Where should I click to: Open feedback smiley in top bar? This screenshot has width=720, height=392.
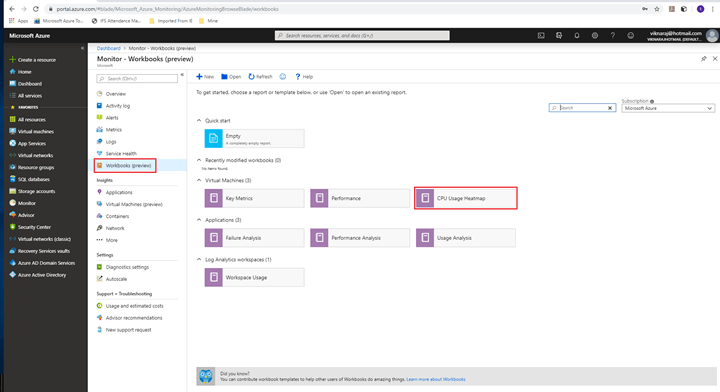(x=630, y=35)
